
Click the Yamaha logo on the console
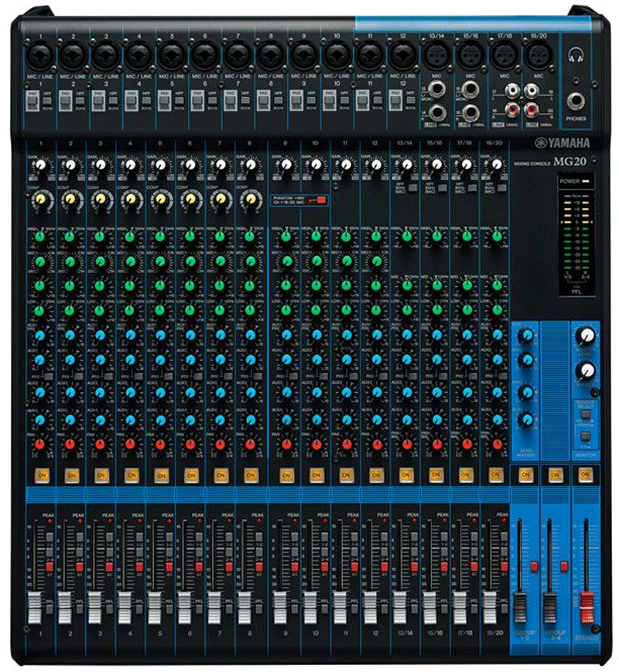(x=562, y=143)
